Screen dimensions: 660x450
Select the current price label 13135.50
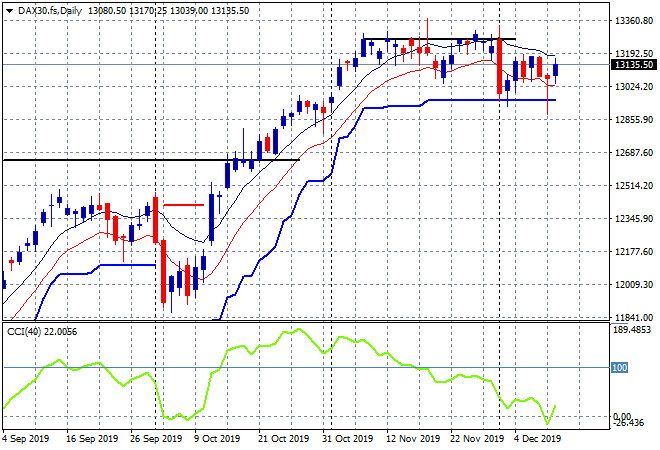click(633, 65)
